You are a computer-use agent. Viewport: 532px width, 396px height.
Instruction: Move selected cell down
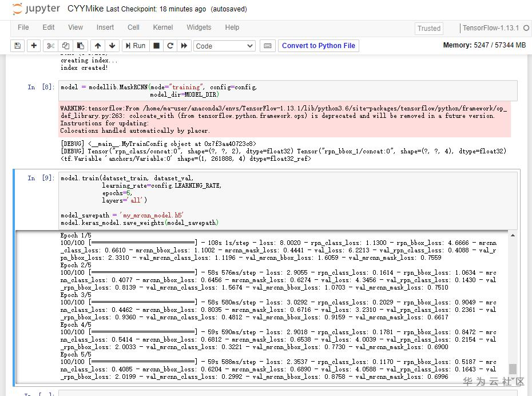click(112, 46)
